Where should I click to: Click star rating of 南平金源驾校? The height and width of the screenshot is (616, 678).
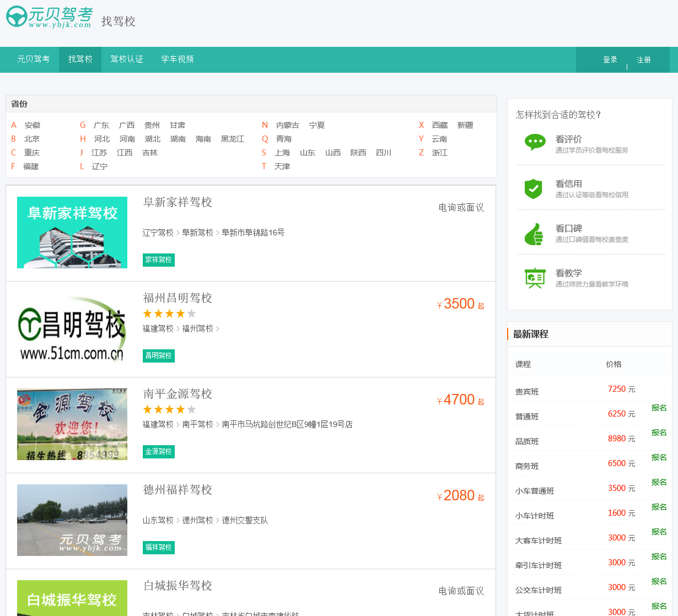click(169, 409)
